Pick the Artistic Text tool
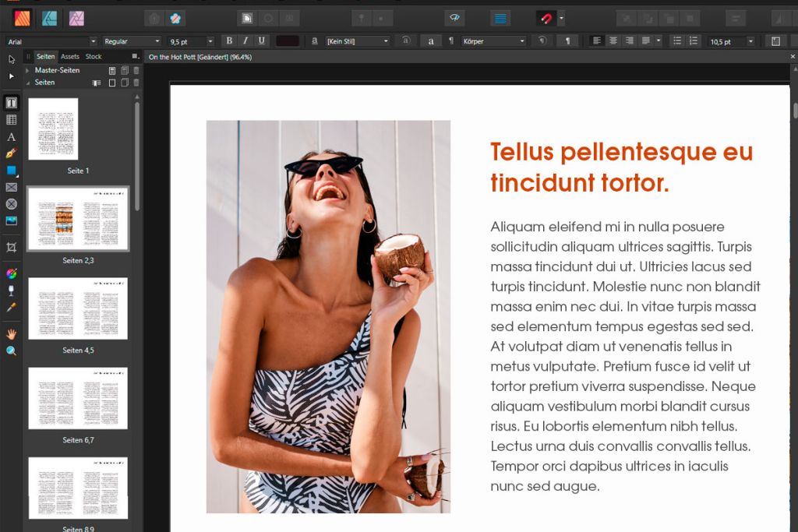 pyautogui.click(x=11, y=136)
